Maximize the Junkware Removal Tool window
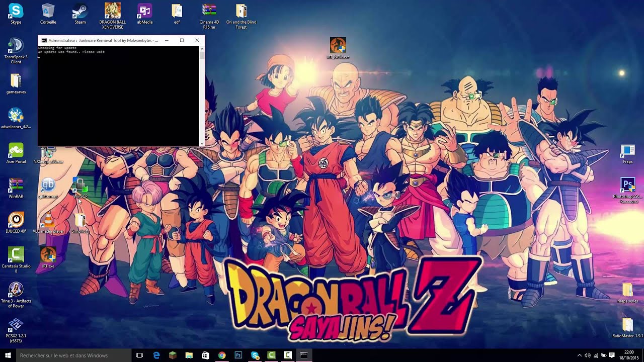Viewport: 644px width, 362px height. pyautogui.click(x=182, y=40)
